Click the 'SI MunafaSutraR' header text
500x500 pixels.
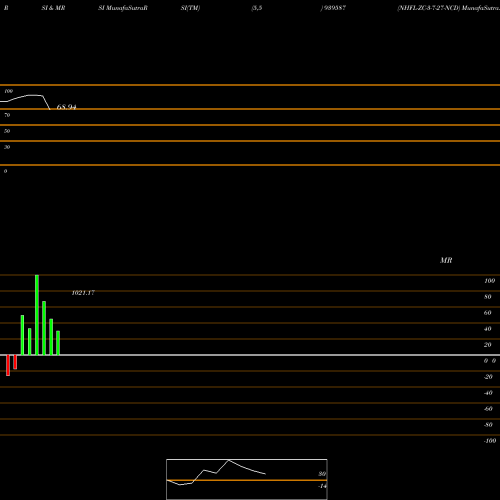tap(123, 8)
